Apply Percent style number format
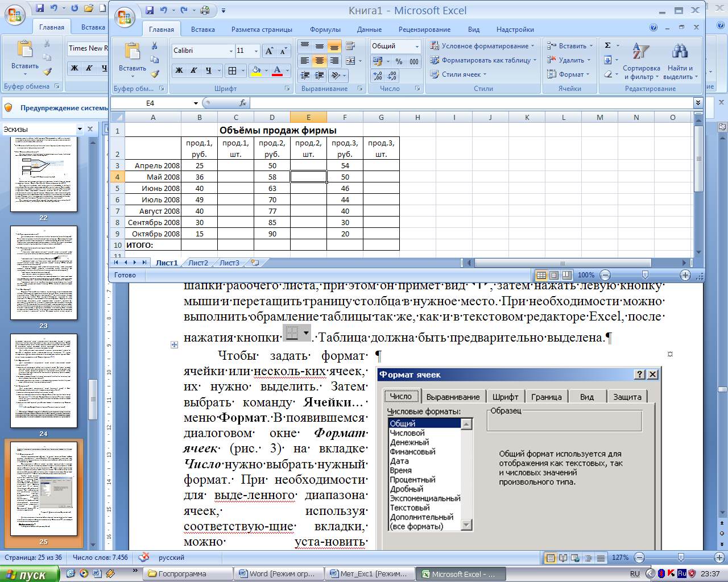 coord(399,61)
